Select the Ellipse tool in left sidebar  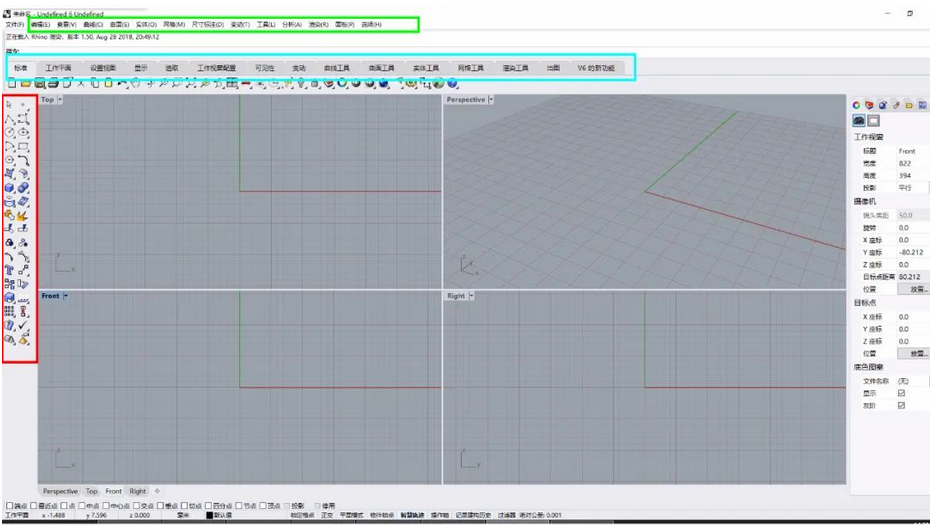point(23,133)
